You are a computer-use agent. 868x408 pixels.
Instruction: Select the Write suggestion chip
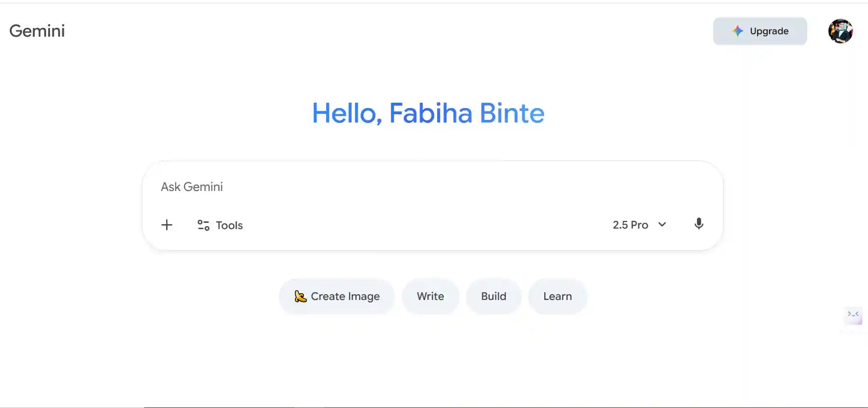(x=430, y=296)
